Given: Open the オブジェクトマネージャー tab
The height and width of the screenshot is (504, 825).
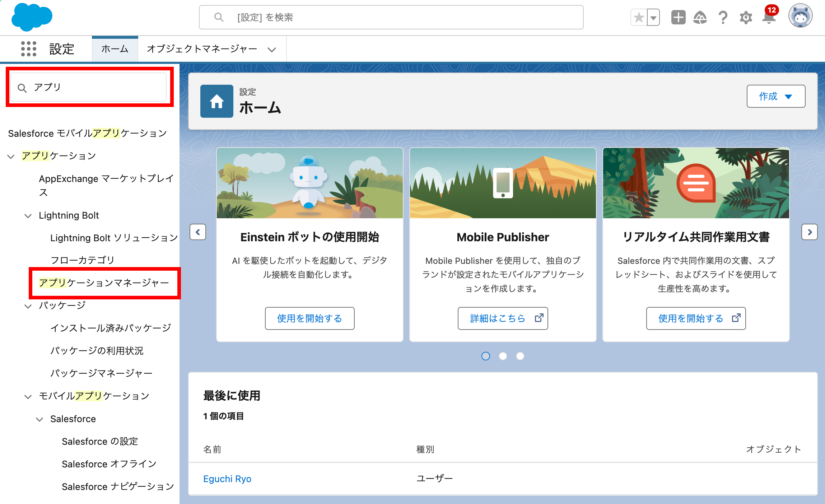Looking at the screenshot, I should pyautogui.click(x=202, y=49).
